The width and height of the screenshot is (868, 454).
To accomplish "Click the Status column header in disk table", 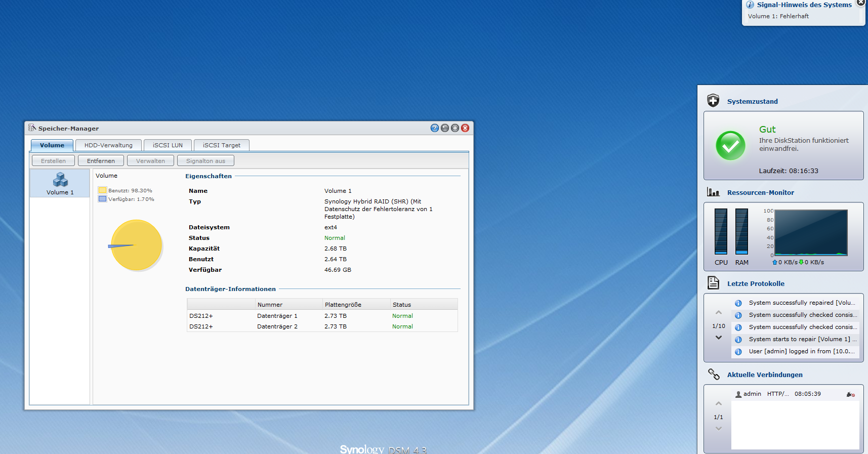I will [x=424, y=304].
